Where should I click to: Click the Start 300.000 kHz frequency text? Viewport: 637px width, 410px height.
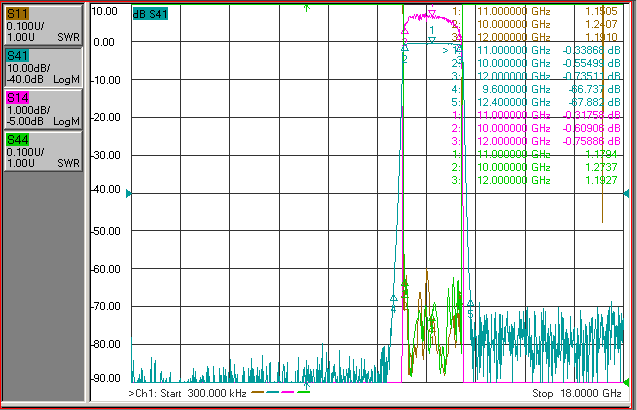203,393
